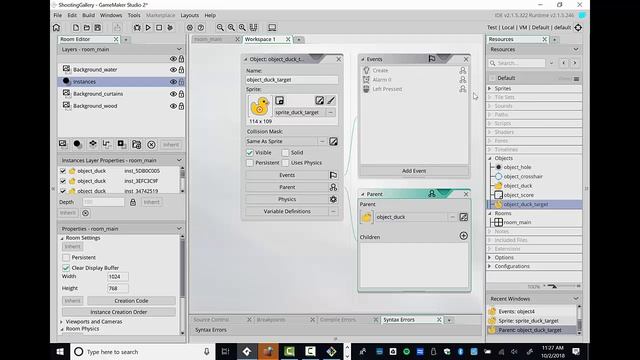Clean the build with broom icon
The image size is (640, 360).
pos(170,28)
